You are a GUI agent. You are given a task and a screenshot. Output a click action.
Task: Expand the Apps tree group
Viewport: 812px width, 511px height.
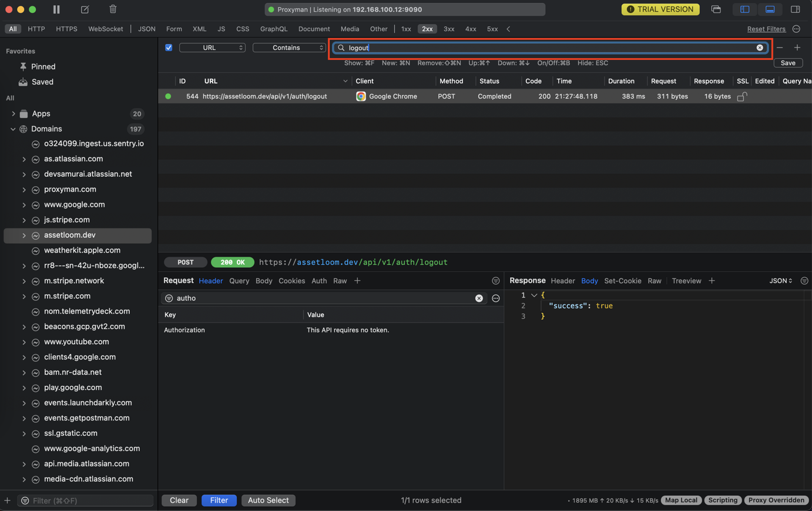(x=13, y=113)
